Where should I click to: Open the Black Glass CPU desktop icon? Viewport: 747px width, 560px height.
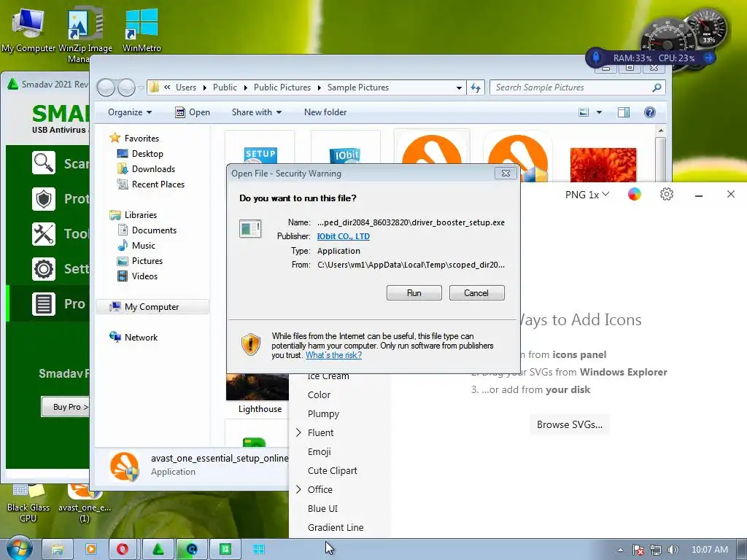[28, 505]
